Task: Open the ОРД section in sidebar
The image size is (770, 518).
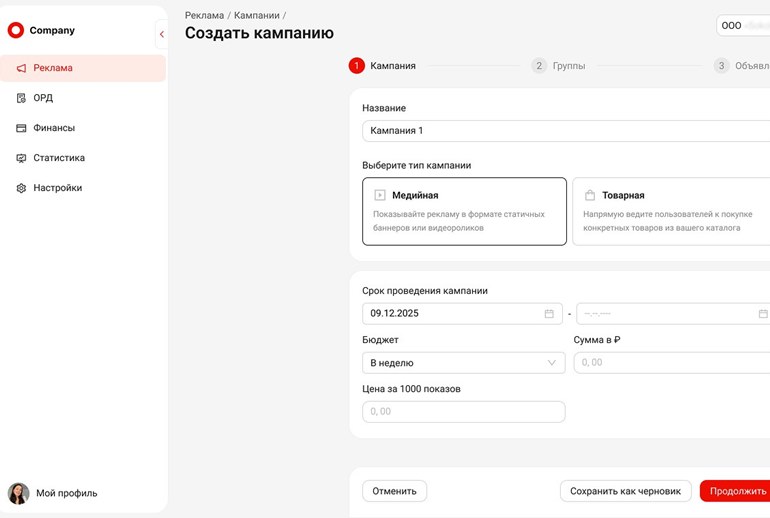Action: (43, 98)
